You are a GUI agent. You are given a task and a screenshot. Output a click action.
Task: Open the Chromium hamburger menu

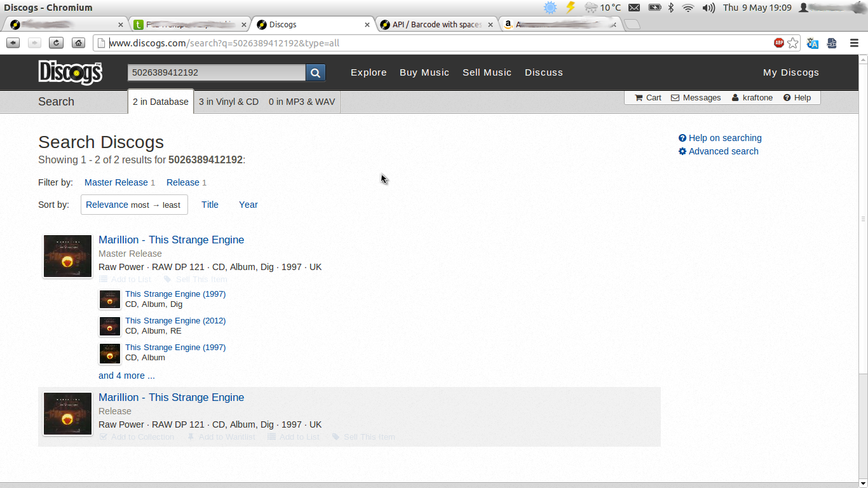tap(854, 43)
